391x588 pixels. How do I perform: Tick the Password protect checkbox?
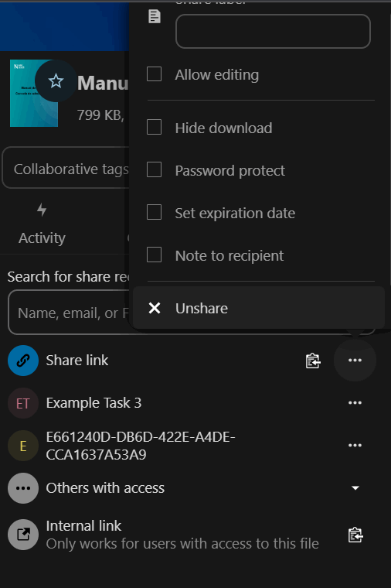point(155,169)
